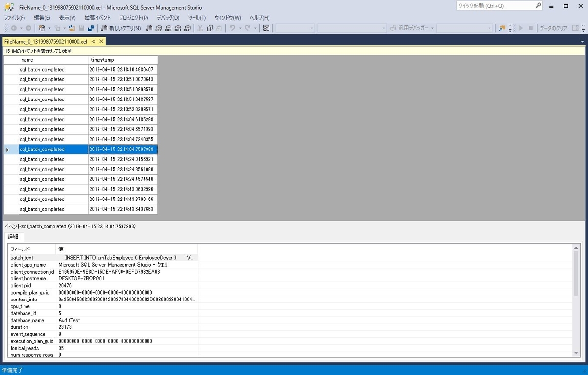This screenshot has width=588, height=375.
Task: Click the フィールド column header
Action: pos(31,249)
